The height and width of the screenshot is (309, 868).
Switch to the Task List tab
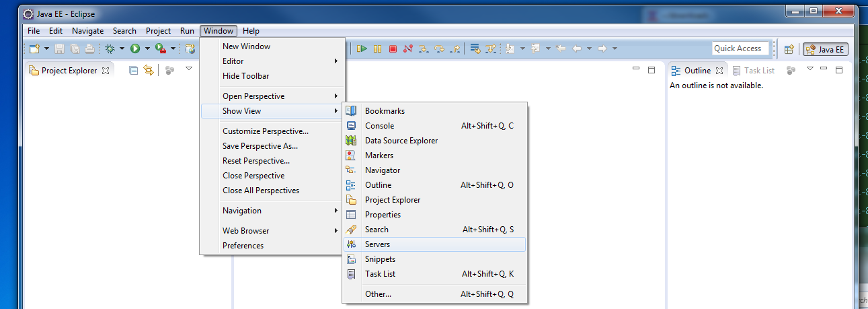[x=758, y=71]
